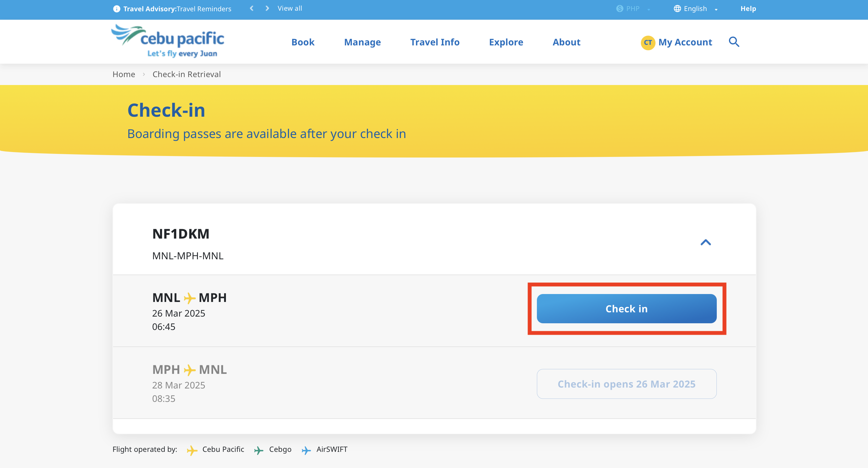Click the Travel Advisory info icon

point(116,9)
